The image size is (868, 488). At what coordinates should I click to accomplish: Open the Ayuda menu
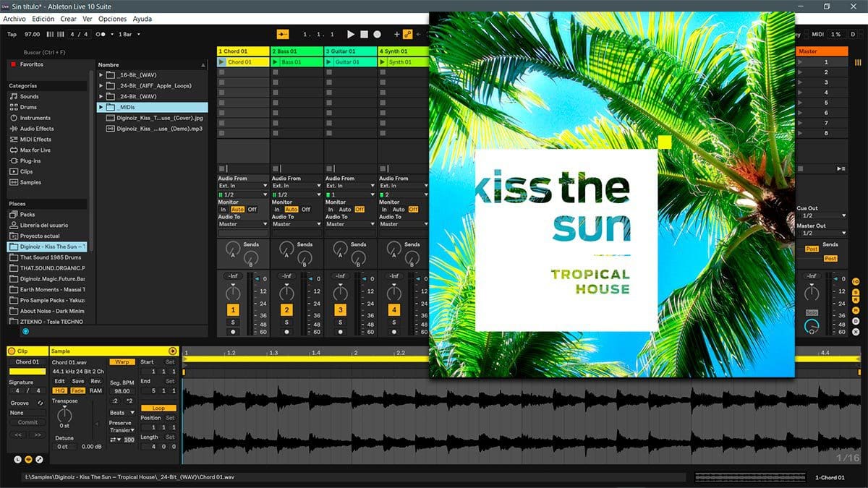pos(142,19)
